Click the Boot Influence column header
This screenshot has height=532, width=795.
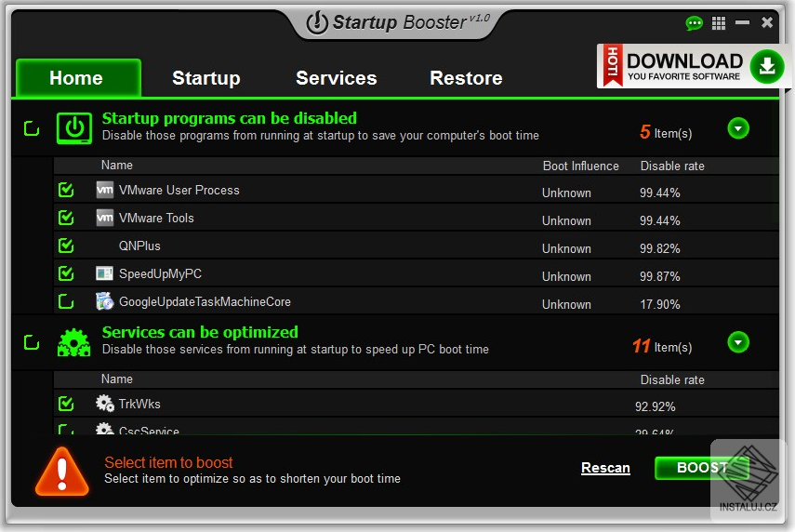pyautogui.click(x=580, y=166)
